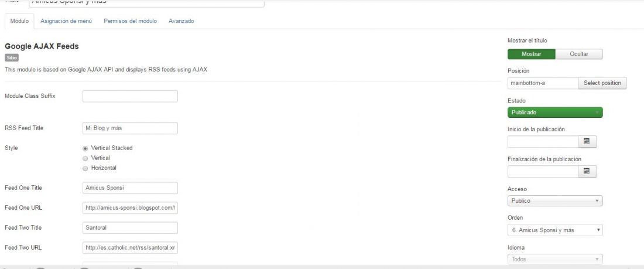Focus the Module Class Suffix field

[130, 96]
